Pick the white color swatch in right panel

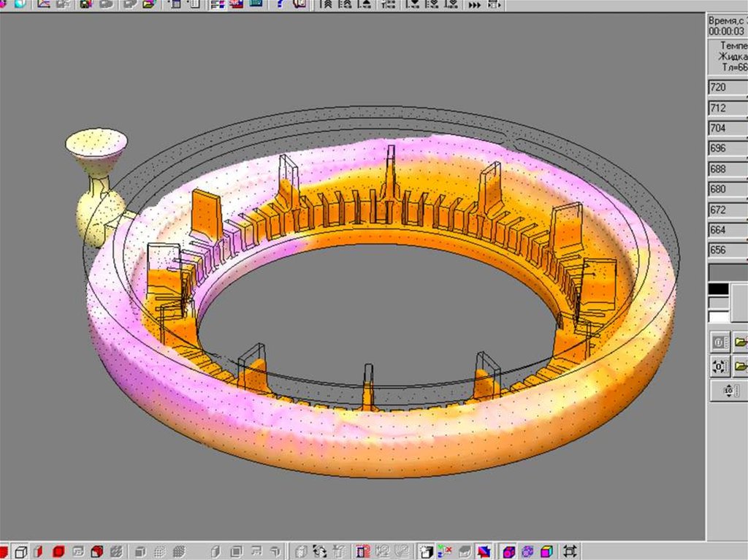point(719,317)
